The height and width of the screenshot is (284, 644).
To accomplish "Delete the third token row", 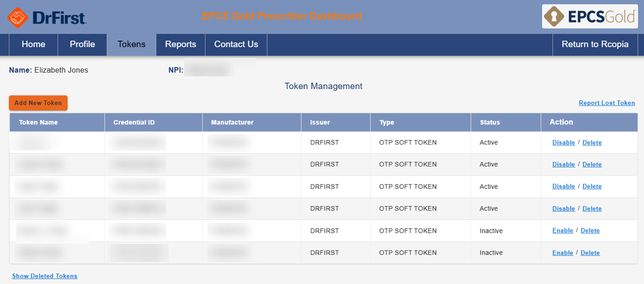I will (592, 187).
